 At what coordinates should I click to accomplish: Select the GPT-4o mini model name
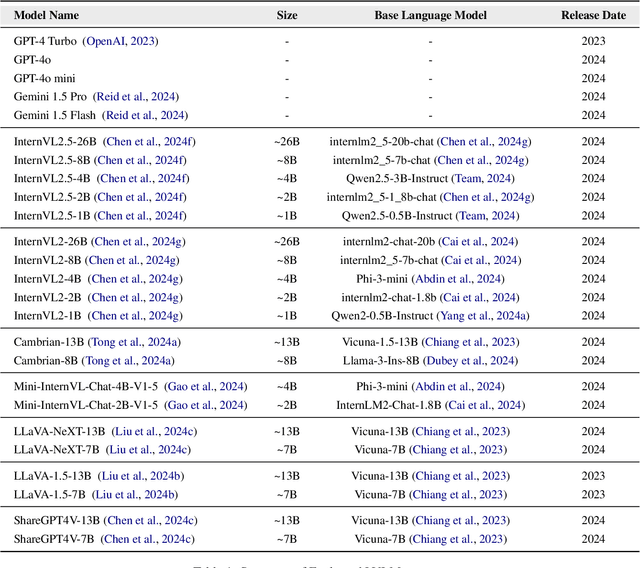44,78
